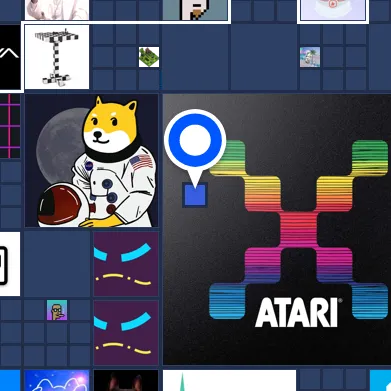This screenshot has height=391, width=391.
Task: Click the pink neon grid tile
Action: 10,126
